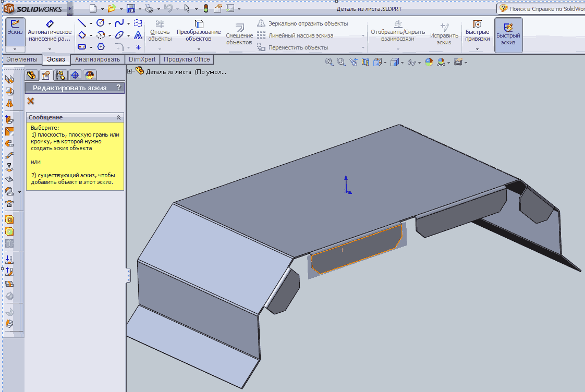This screenshot has width=585, height=392.
Task: Select the Spline sketch tool
Action: (119, 23)
